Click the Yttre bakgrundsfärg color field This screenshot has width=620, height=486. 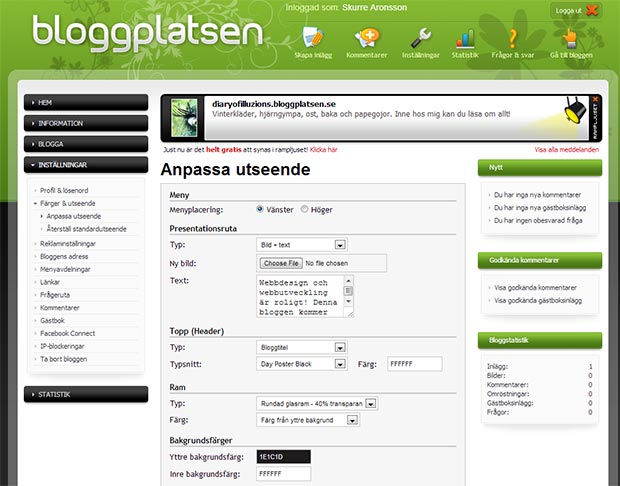pos(283,456)
